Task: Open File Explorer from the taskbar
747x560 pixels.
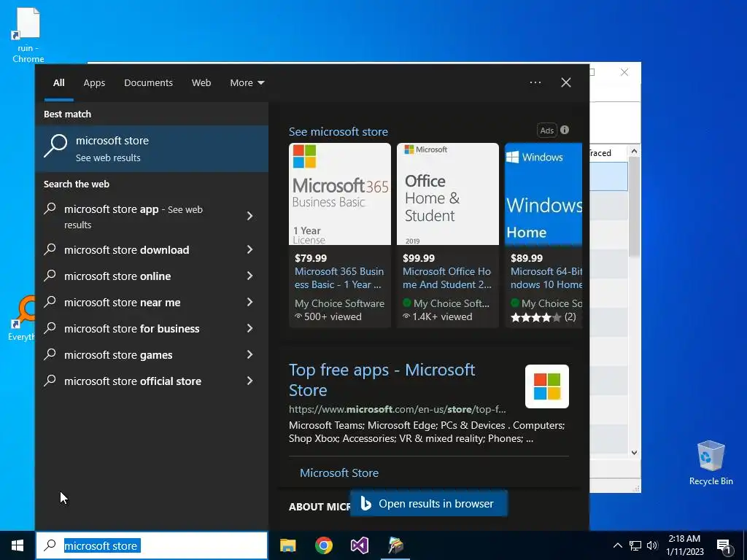Action: [x=287, y=545]
